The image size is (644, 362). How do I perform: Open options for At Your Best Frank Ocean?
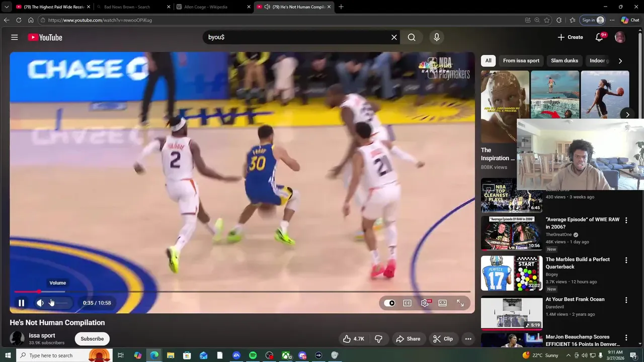point(626,300)
